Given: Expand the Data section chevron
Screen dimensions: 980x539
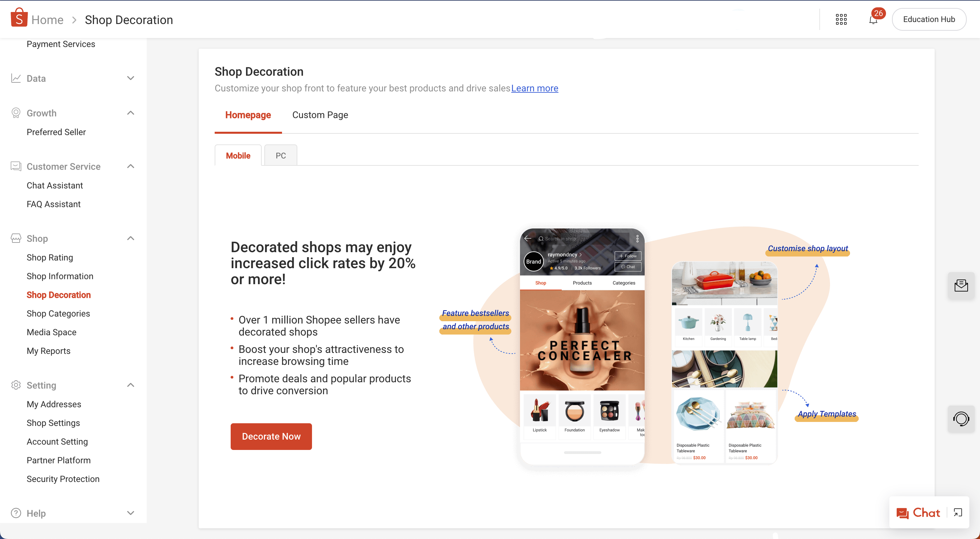Looking at the screenshot, I should pyautogui.click(x=130, y=78).
